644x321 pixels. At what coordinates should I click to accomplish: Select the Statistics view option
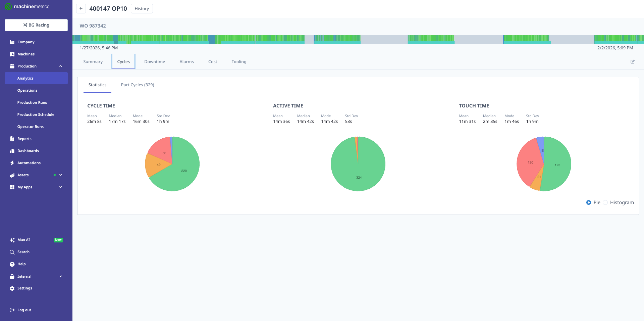pyautogui.click(x=97, y=85)
